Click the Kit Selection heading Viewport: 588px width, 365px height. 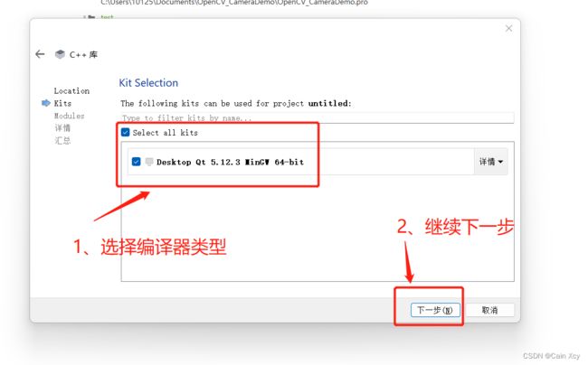coord(148,83)
